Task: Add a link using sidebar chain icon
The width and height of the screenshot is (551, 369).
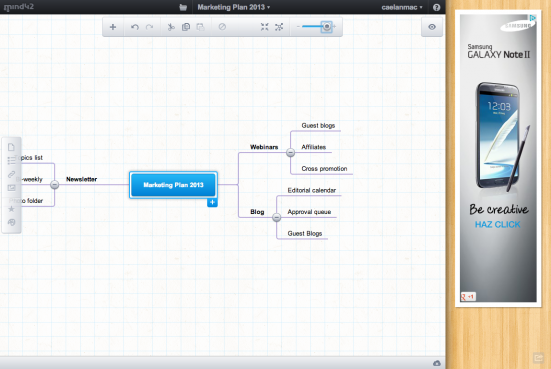Action: [11, 174]
